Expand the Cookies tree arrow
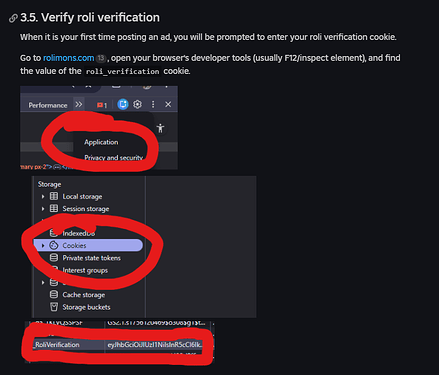 [43, 246]
